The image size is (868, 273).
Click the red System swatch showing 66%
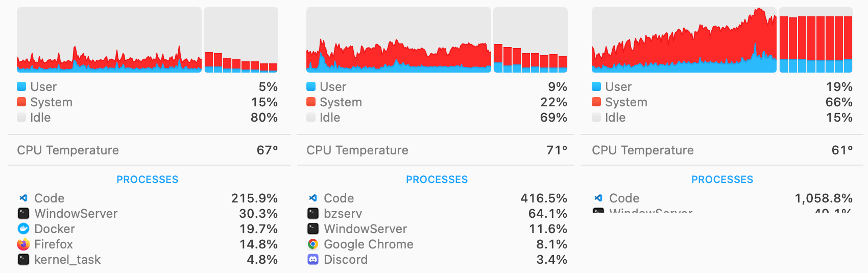596,102
